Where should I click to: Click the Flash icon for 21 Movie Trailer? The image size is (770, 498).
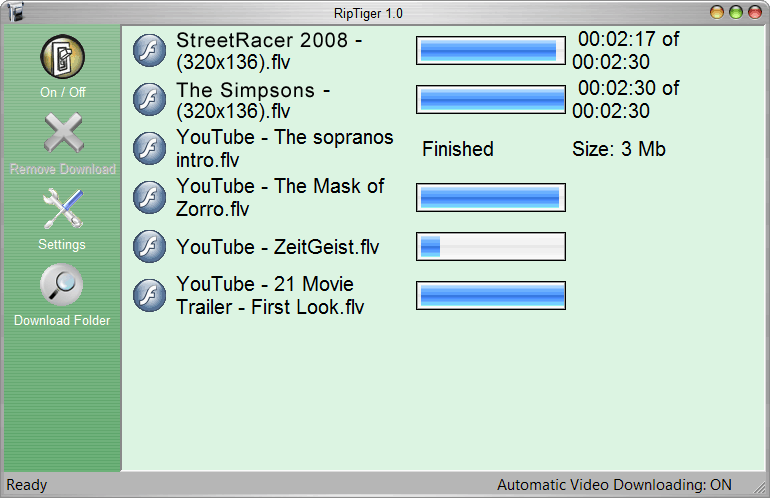(x=149, y=296)
